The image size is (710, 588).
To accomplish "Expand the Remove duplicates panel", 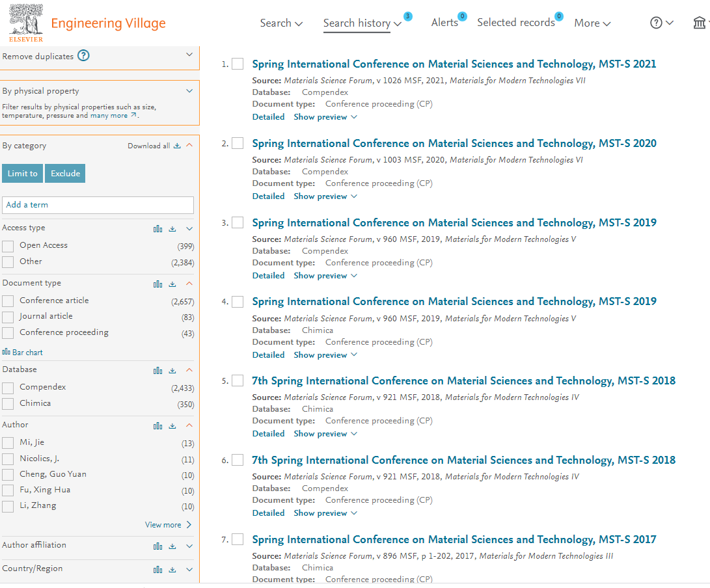I will (189, 55).
